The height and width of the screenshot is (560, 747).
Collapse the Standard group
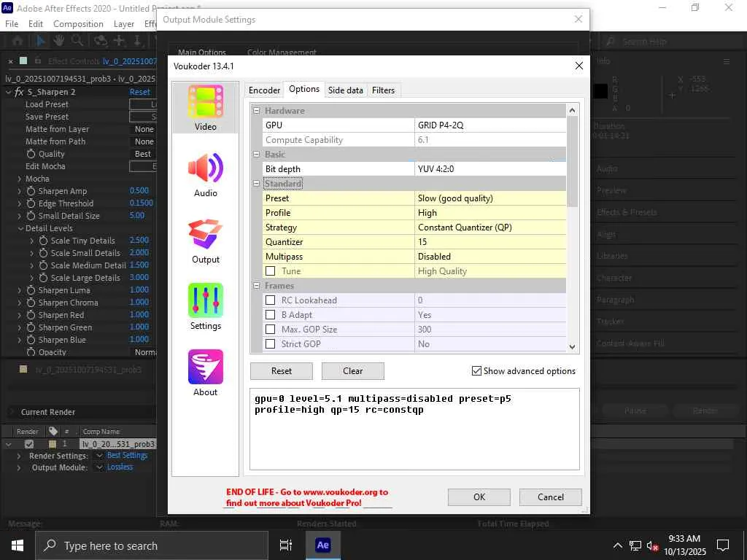coord(256,183)
